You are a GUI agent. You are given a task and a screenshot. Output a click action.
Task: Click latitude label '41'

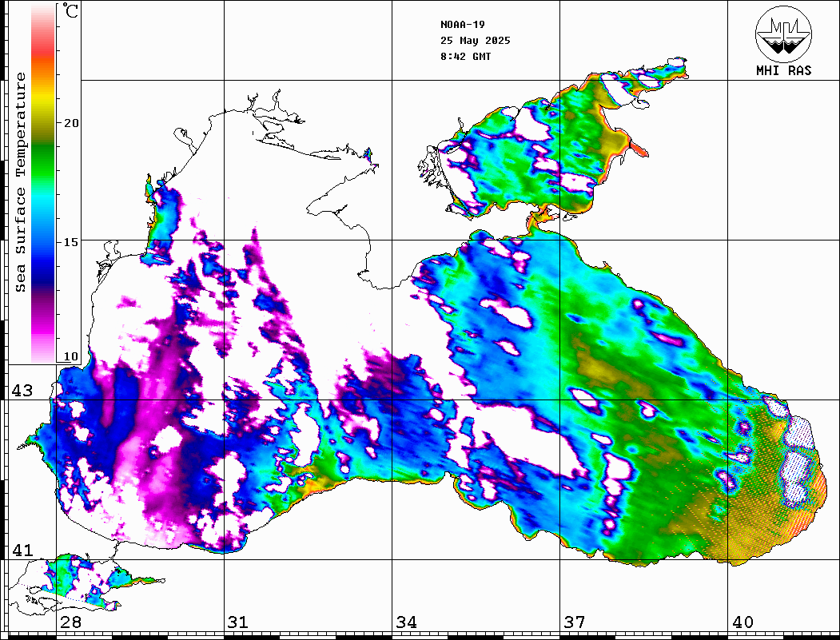[x=22, y=551]
